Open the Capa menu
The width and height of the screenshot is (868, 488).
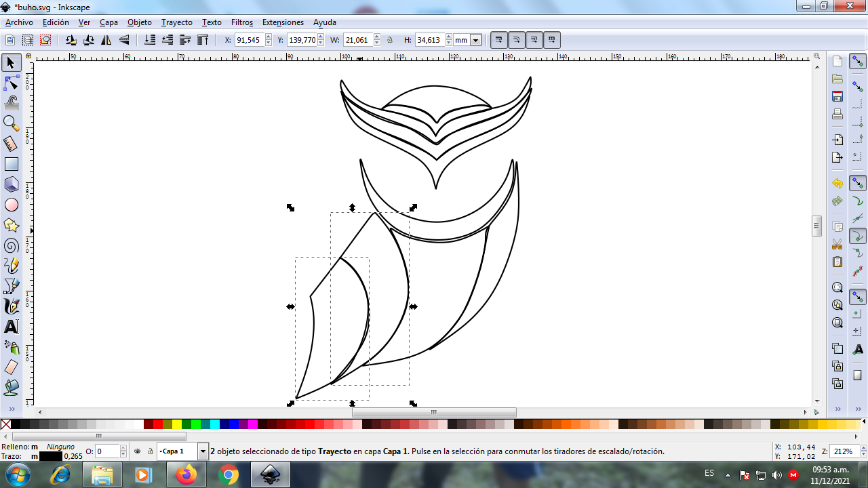(x=108, y=22)
